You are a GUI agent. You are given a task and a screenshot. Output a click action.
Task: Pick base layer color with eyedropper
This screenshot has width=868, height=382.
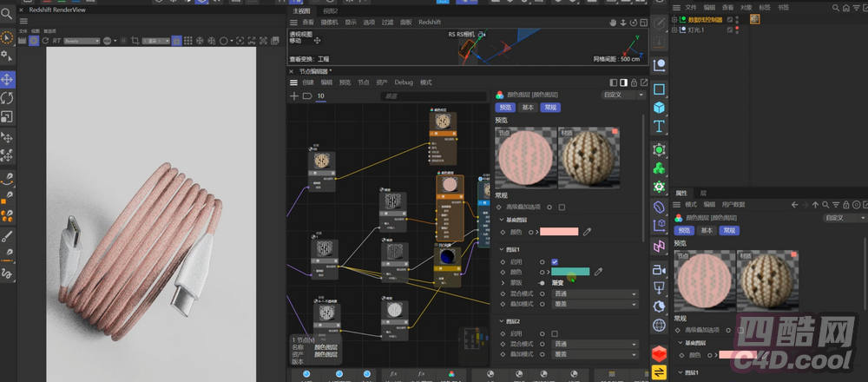click(x=587, y=232)
